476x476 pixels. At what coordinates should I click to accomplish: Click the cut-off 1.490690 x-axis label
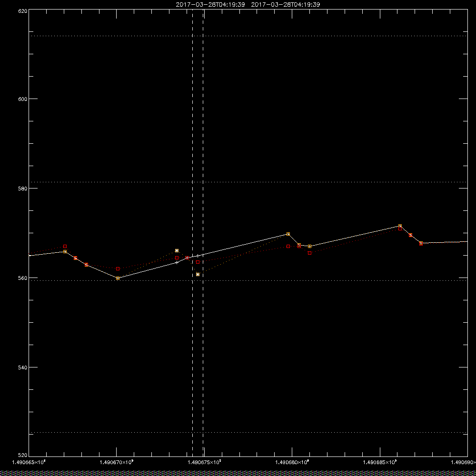pyautogui.click(x=463, y=462)
